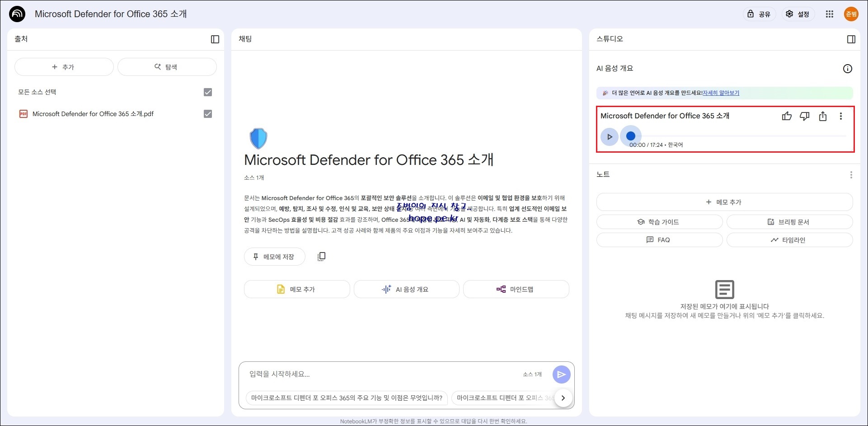This screenshot has width=868, height=426.
Task: Select the second cut-off suggested question
Action: [x=503, y=398]
